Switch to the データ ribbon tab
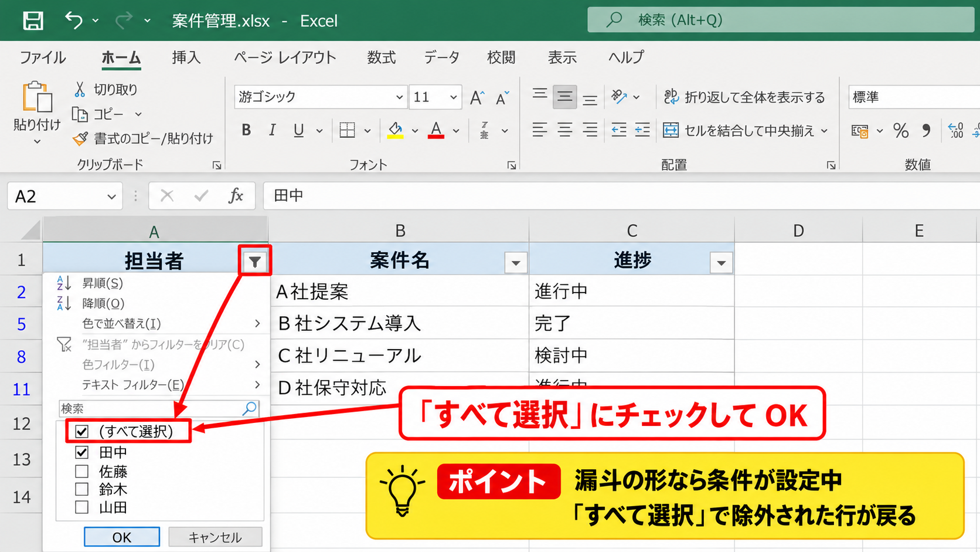 (x=441, y=57)
